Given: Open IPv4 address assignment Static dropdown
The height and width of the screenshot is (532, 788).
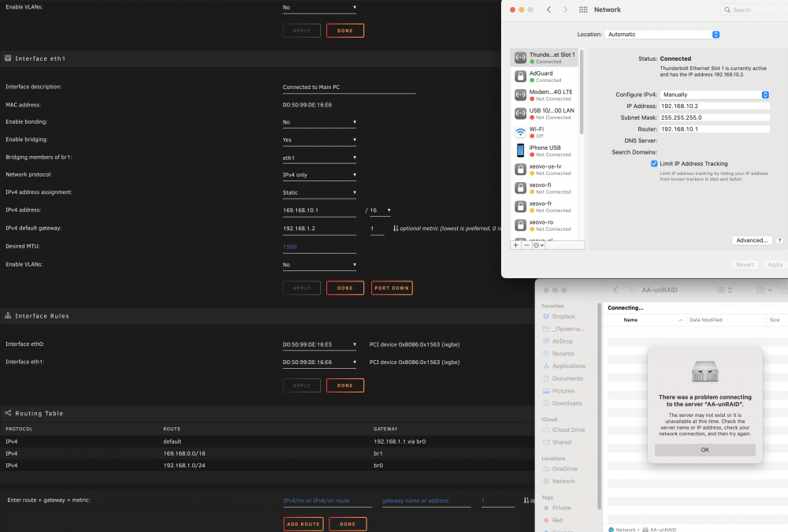Looking at the screenshot, I should [319, 192].
